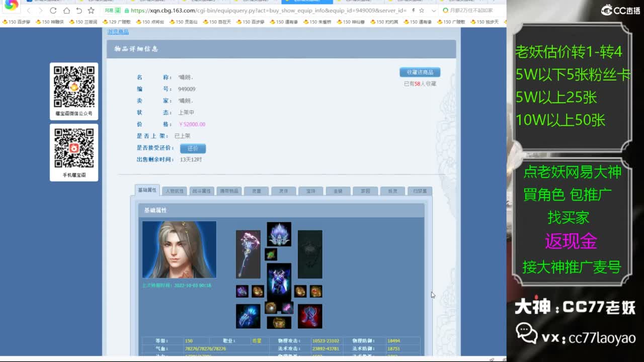This screenshot has width=644, height=362.
Task: Open the browser home page icon
Action: 66,10
